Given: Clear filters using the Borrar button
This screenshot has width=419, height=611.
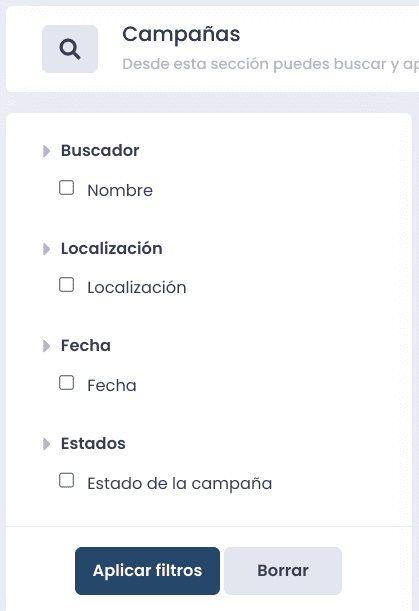Looking at the screenshot, I should [283, 571].
